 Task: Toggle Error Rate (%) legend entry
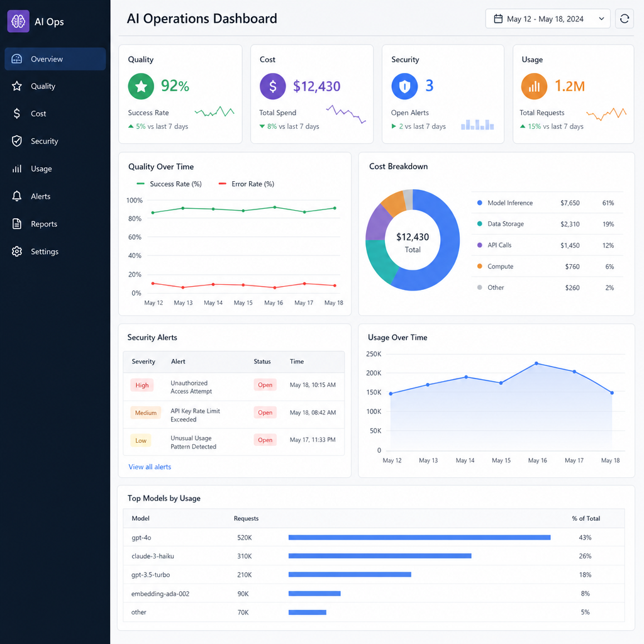pos(247,184)
